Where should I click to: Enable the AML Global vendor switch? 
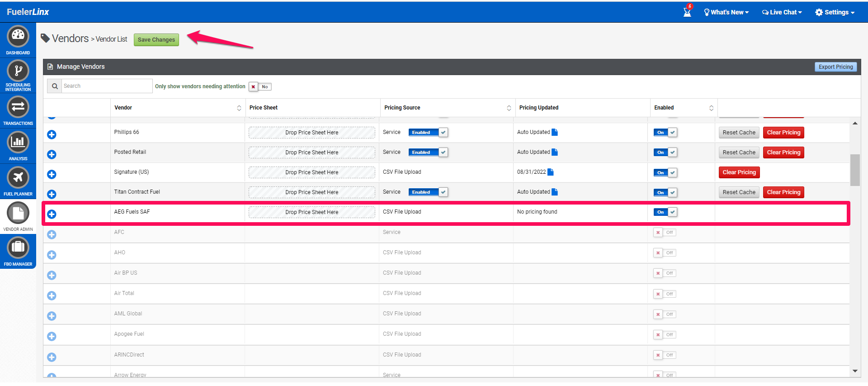[665, 314]
